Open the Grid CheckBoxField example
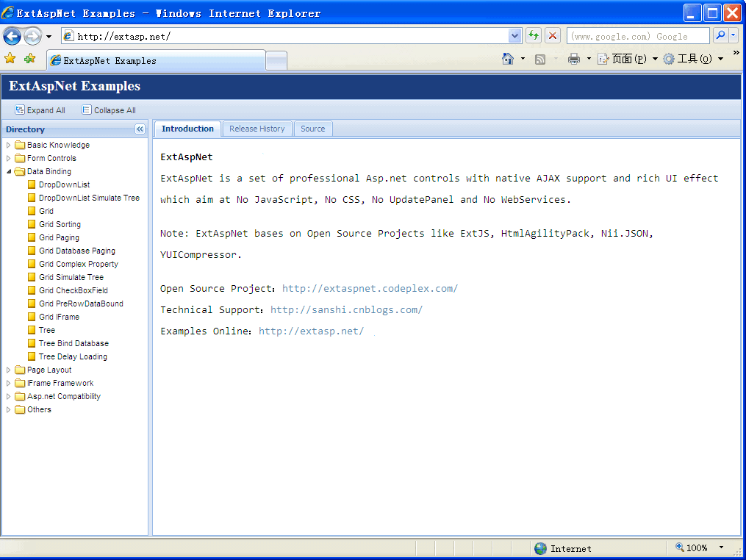 [73, 290]
